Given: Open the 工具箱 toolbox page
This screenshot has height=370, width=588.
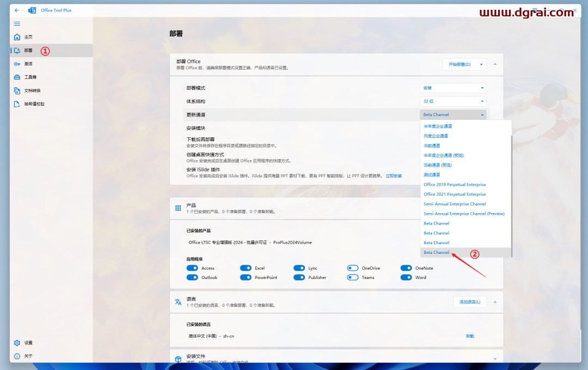Looking at the screenshot, I should tap(51, 77).
